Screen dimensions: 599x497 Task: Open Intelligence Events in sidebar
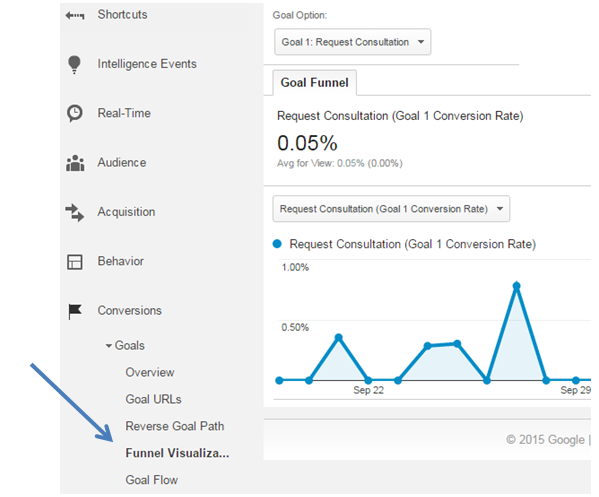147,64
